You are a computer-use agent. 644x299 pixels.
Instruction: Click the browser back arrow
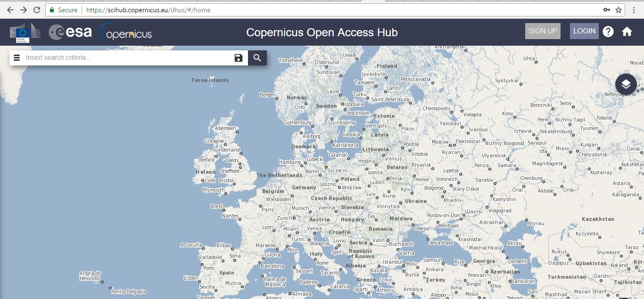tap(10, 10)
